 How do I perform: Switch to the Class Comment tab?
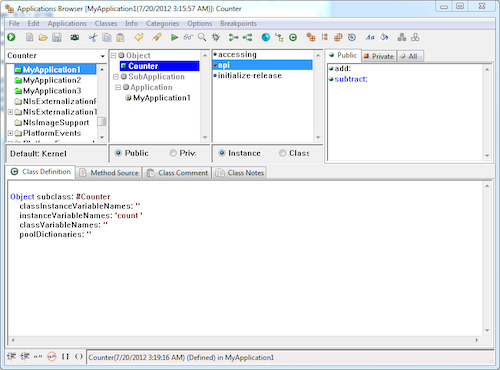tap(177, 173)
